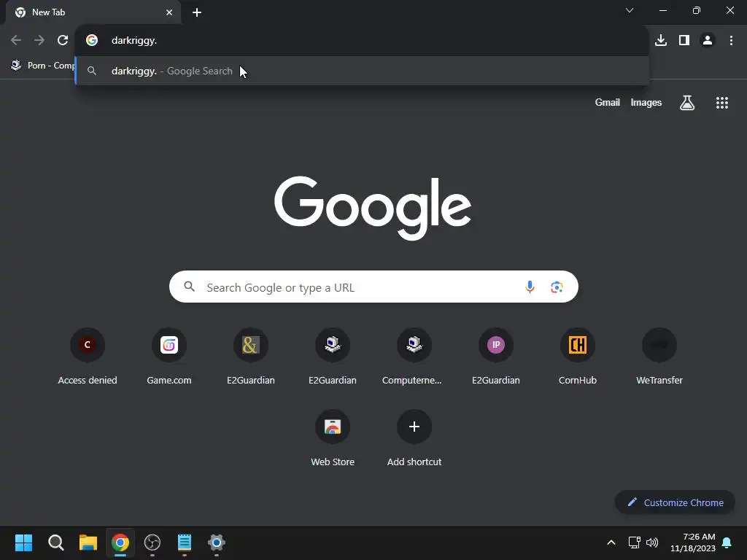The height and width of the screenshot is (560, 747).
Task: Open Settings gear in the taskbar
Action: click(x=216, y=542)
